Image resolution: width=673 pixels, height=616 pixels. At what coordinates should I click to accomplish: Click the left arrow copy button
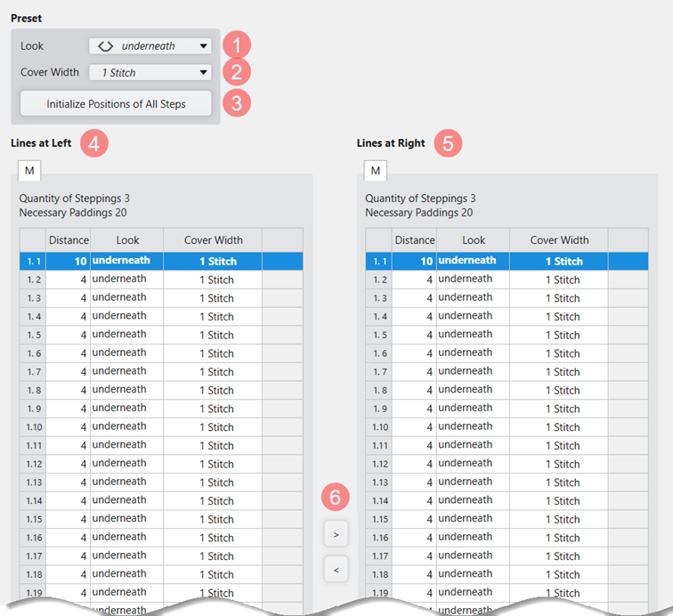(336, 568)
